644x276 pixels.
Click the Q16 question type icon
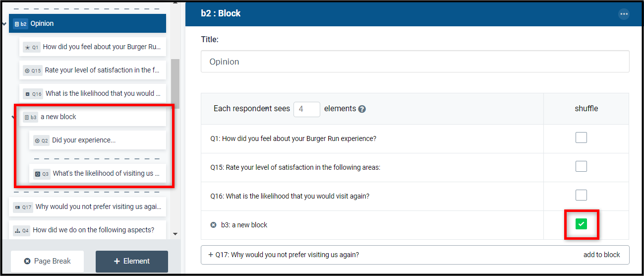coord(27,94)
